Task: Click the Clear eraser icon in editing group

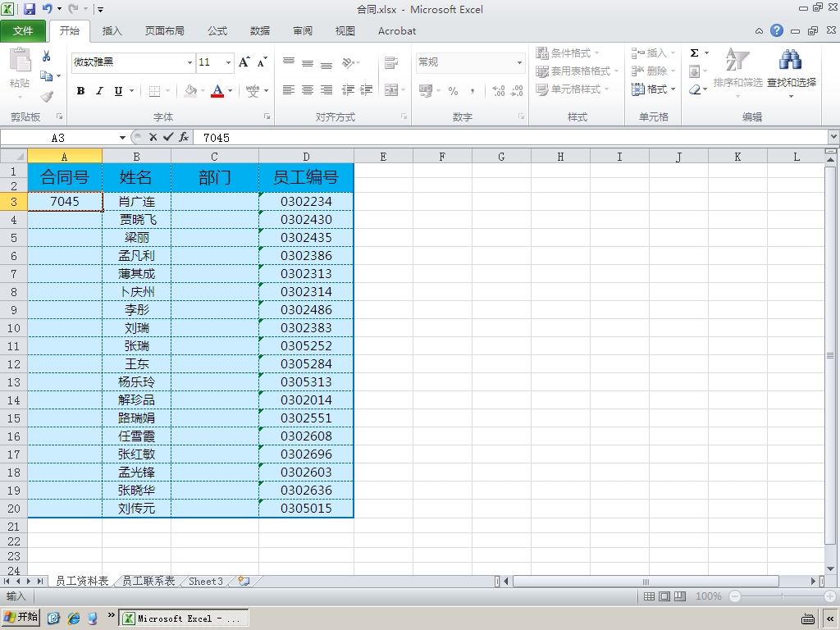Action: [696, 89]
